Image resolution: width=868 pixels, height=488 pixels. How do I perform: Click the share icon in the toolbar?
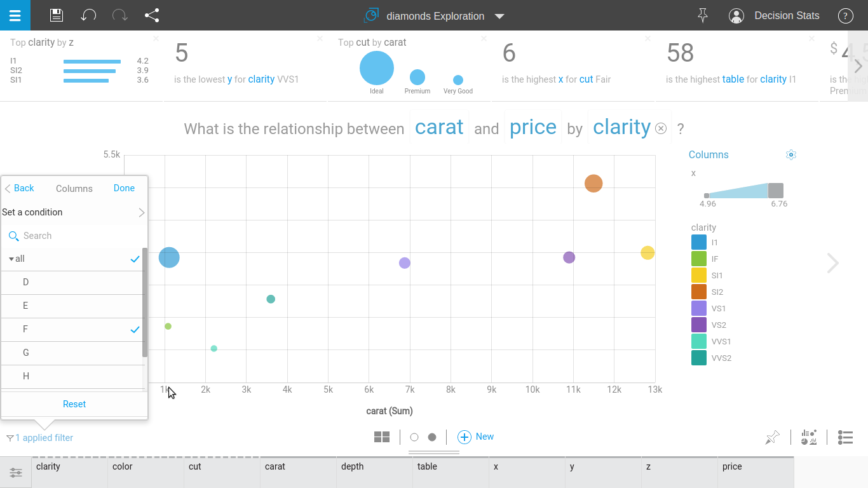(x=152, y=15)
